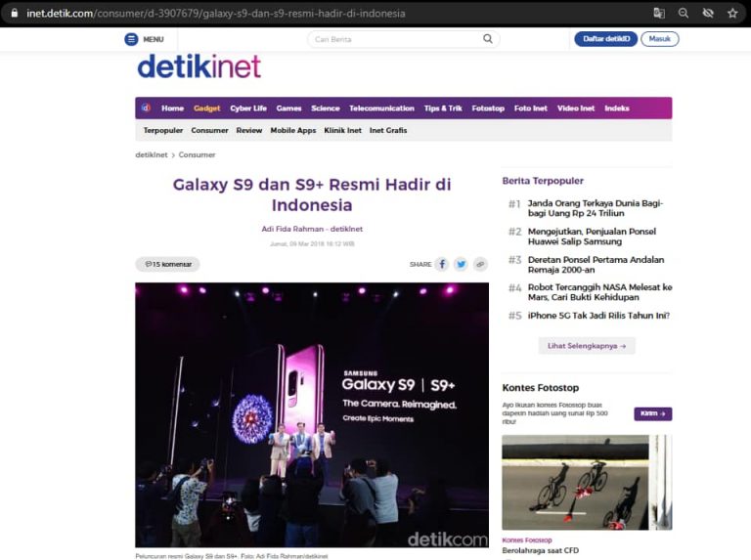Select the Consumer submenu item
The image size is (751, 560).
(209, 130)
